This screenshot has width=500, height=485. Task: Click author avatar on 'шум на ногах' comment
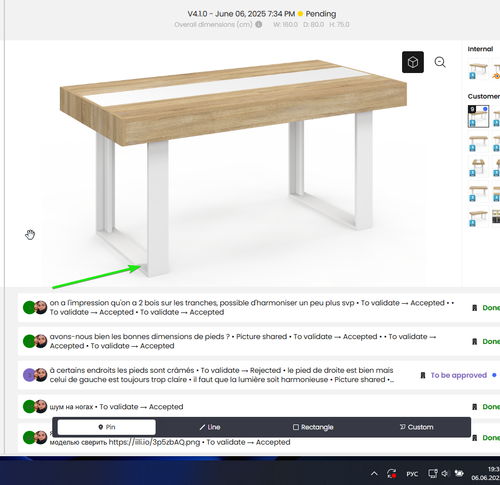point(41,406)
